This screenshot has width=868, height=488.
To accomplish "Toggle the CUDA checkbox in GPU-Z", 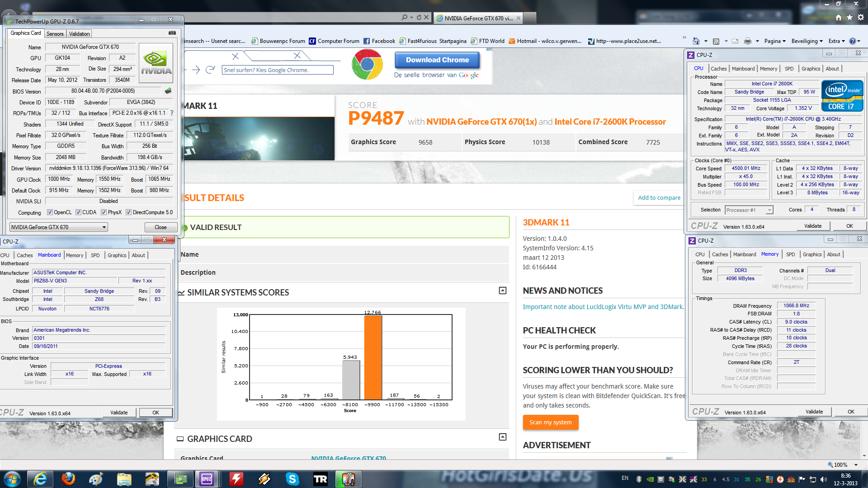I will click(78, 212).
